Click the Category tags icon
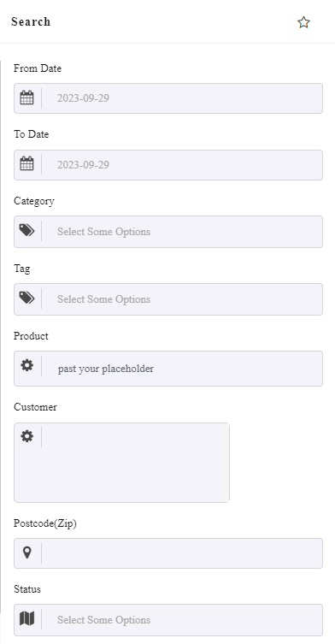Screen dimensions: 335x644 pos(27,230)
